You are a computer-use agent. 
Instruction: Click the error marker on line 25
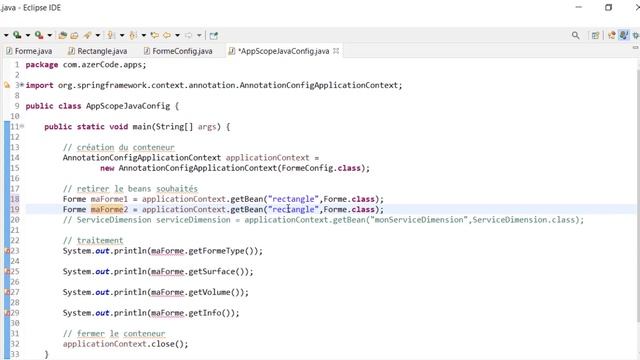(7, 271)
